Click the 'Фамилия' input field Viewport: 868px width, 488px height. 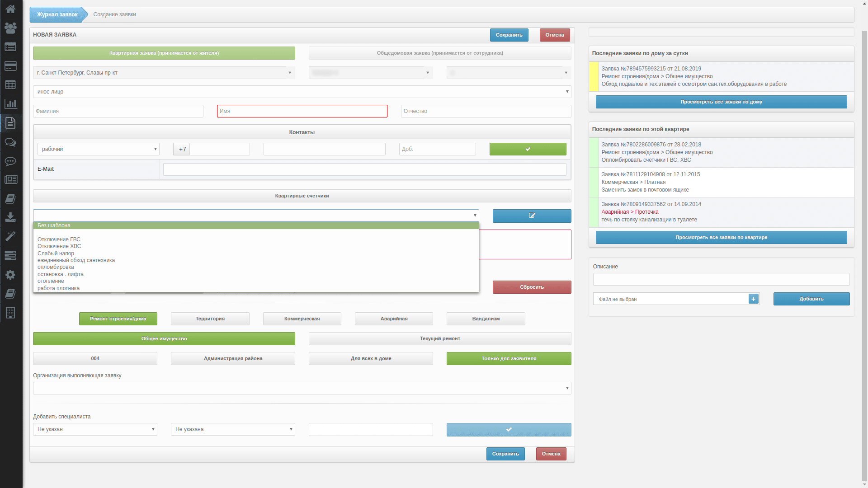(118, 111)
